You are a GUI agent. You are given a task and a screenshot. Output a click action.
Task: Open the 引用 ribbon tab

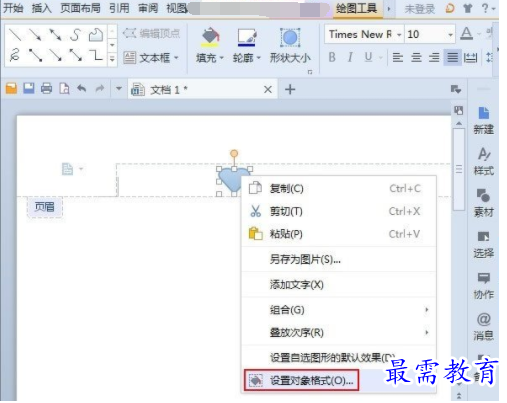pos(119,8)
